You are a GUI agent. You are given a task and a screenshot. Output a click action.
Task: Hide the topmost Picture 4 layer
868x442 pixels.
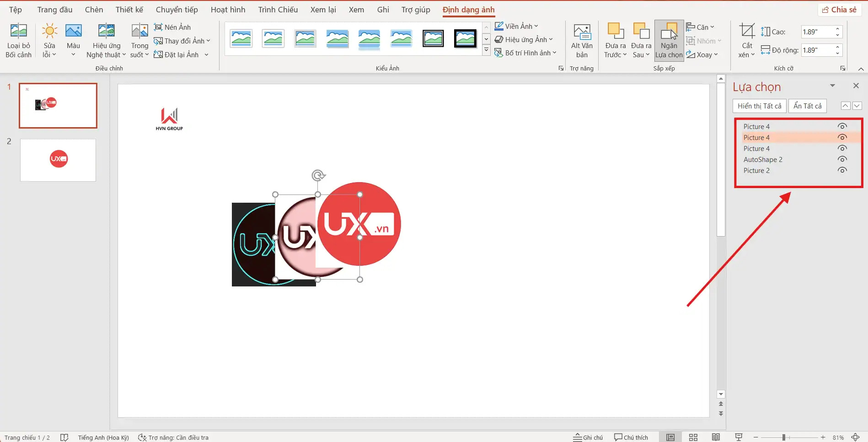842,126
